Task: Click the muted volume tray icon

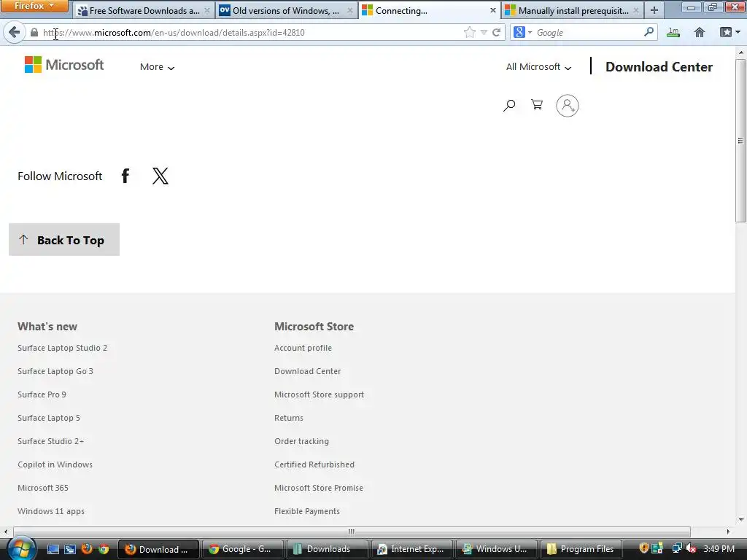Action: (x=691, y=548)
